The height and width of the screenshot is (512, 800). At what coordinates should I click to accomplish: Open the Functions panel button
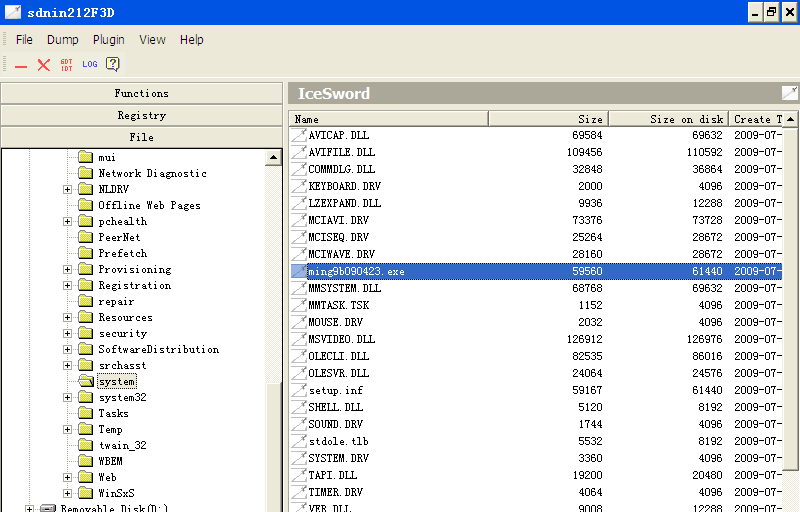[141, 93]
